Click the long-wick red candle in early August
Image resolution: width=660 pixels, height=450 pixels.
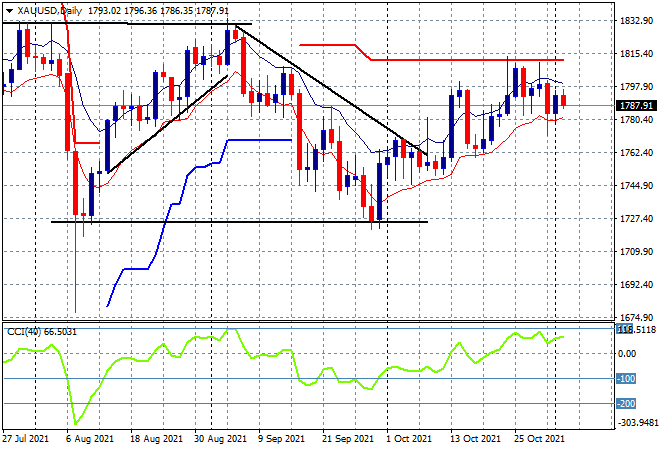point(75,183)
